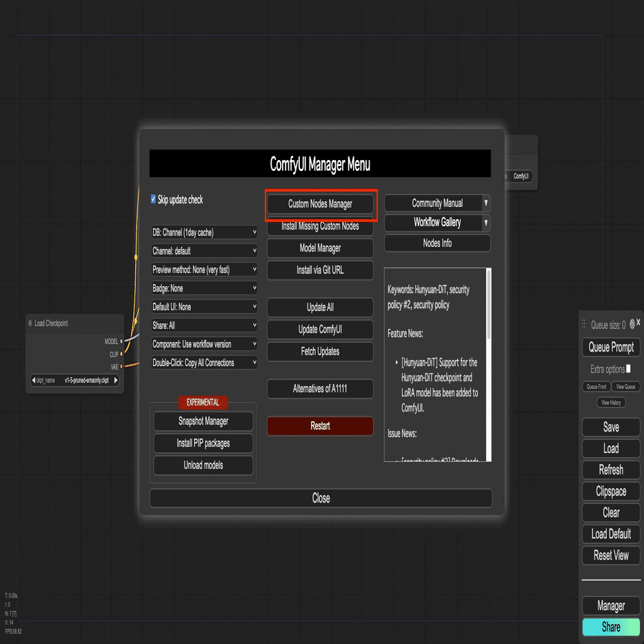The image size is (644, 644).
Task: Click the VAE output socket
Action: [121, 366]
